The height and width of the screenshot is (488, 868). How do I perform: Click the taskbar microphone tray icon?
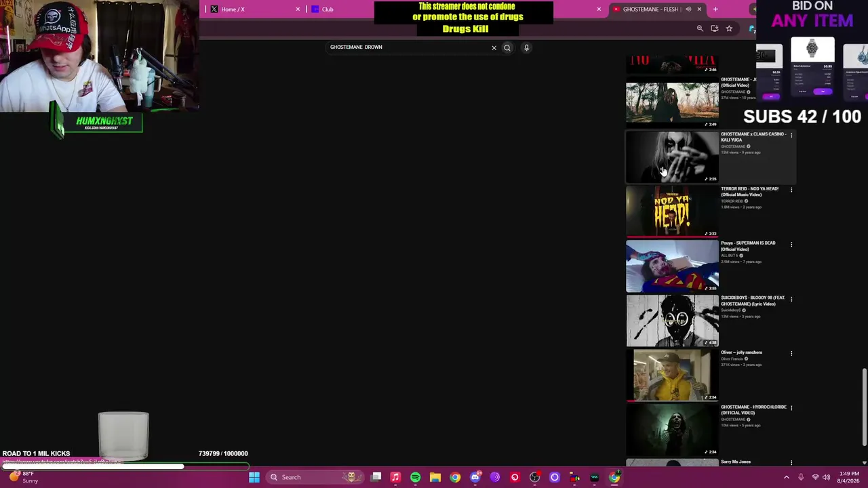(x=801, y=477)
